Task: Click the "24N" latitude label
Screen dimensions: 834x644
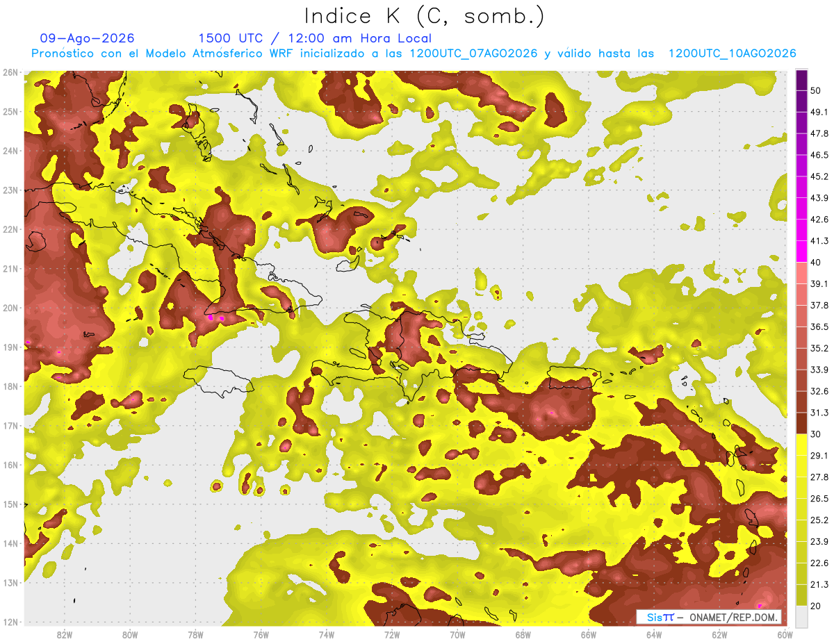Action: (x=10, y=151)
